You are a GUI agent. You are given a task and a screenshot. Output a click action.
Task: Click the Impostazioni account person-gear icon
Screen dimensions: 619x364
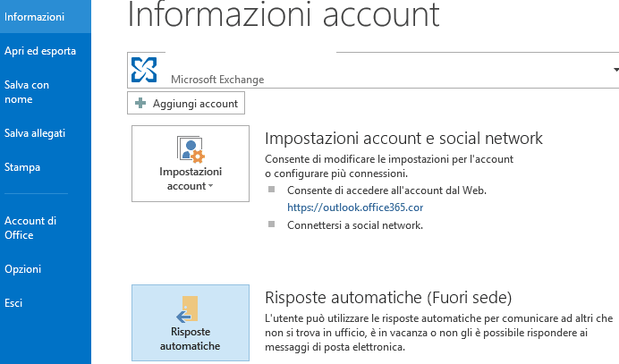point(191,149)
